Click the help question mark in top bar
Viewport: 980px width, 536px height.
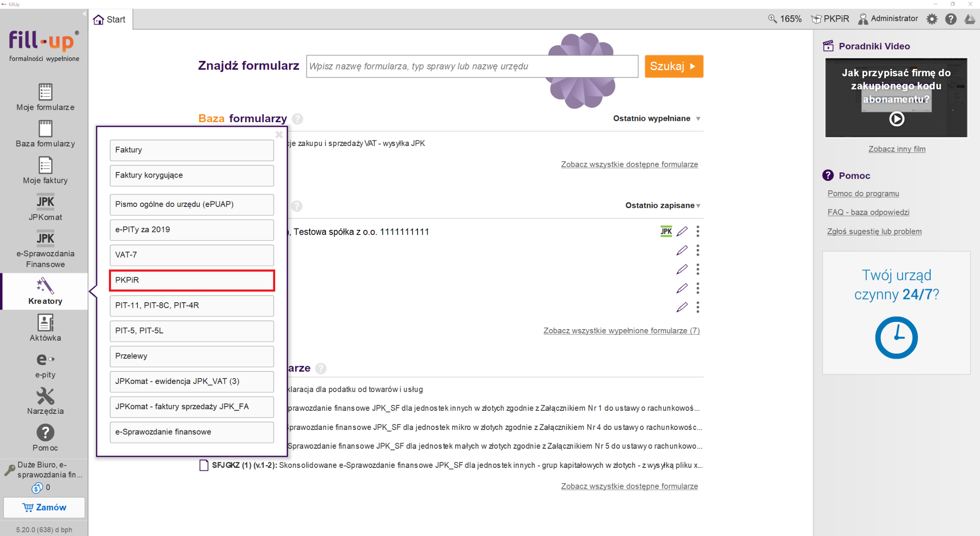tap(951, 19)
